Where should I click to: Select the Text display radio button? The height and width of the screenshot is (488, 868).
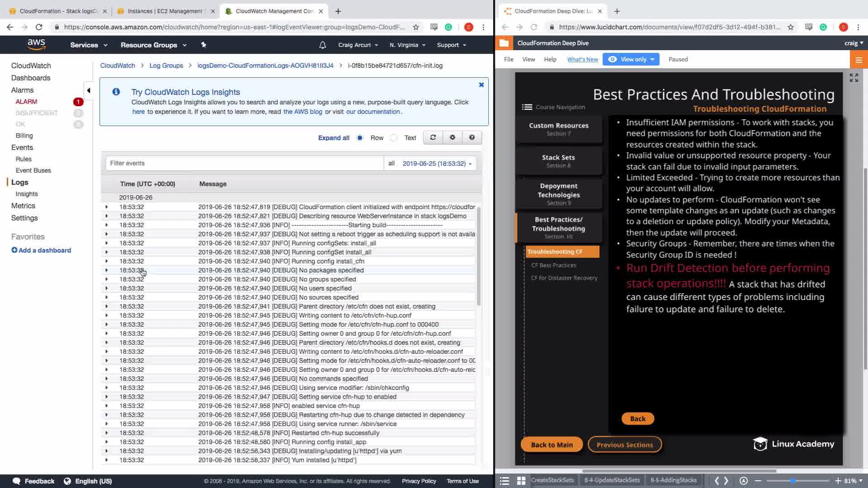[x=394, y=138]
